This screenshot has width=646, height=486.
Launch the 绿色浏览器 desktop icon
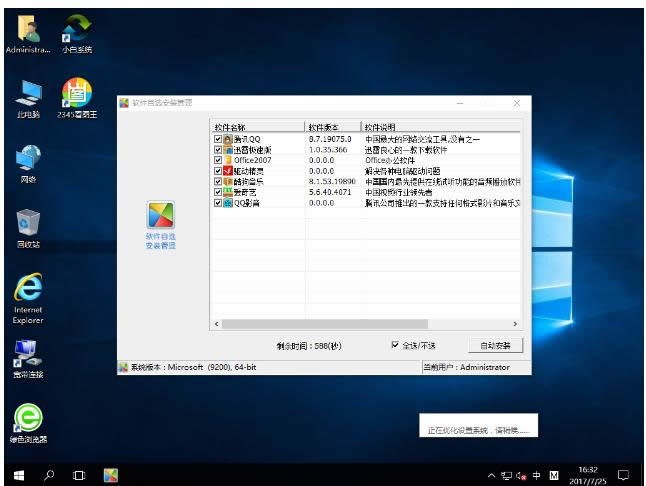pos(28,417)
